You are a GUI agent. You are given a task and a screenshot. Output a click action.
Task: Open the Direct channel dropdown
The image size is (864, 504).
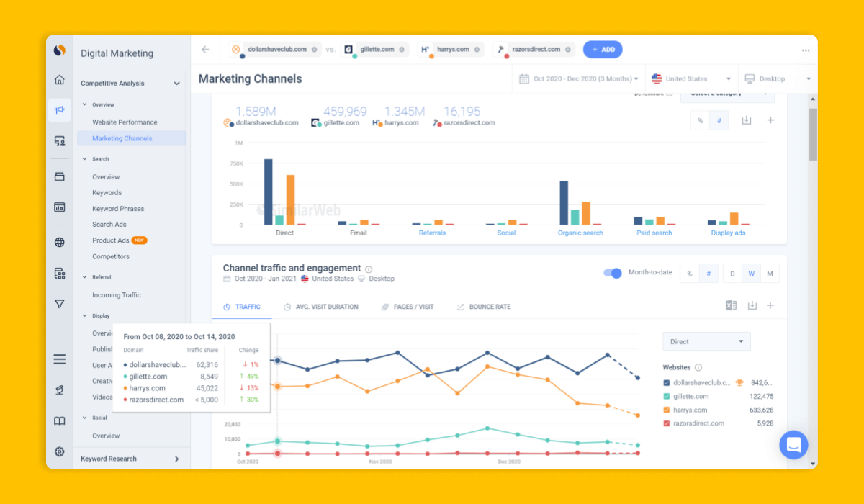706,341
